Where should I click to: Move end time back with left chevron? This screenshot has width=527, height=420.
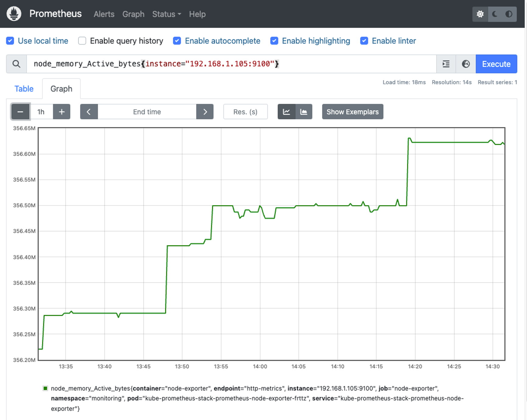(89, 112)
